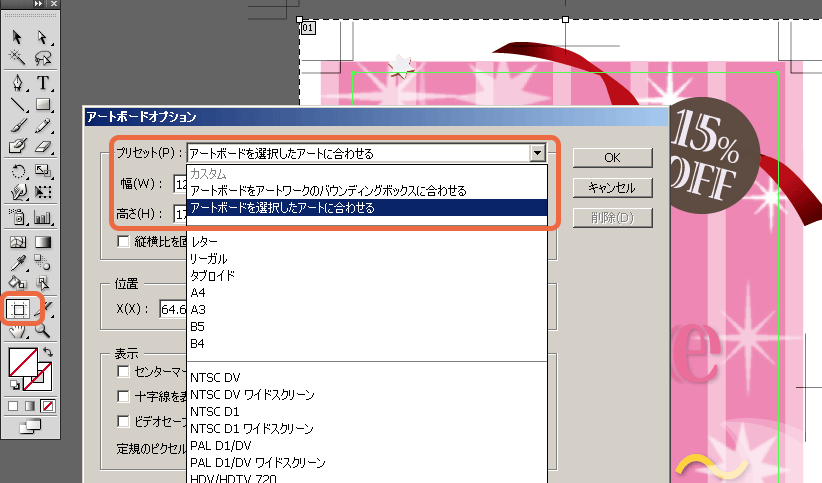The height and width of the screenshot is (483, 822).
Task: Select the Lasso tool
Action: point(42,57)
